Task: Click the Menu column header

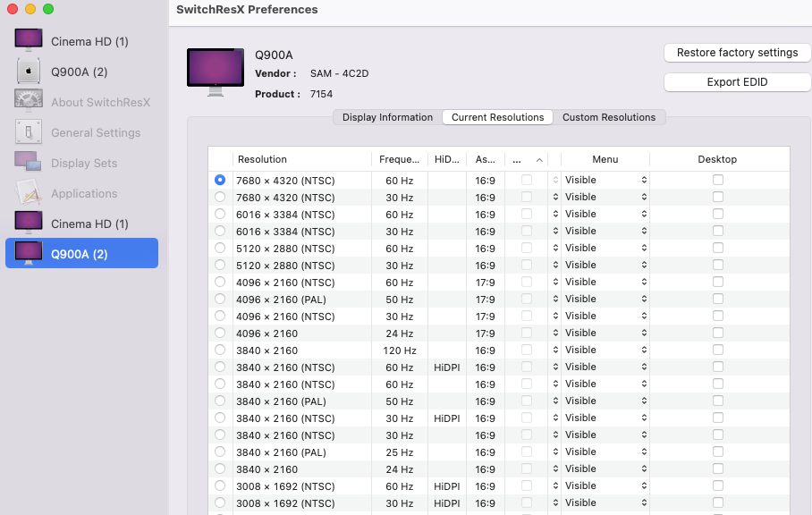Action: (605, 159)
